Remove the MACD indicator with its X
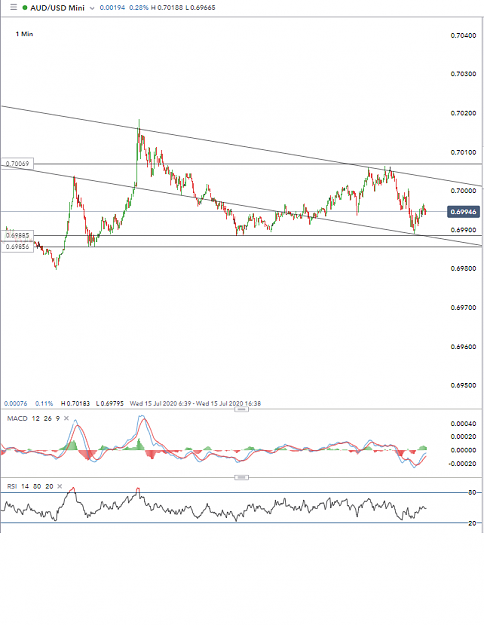 [x=66, y=418]
